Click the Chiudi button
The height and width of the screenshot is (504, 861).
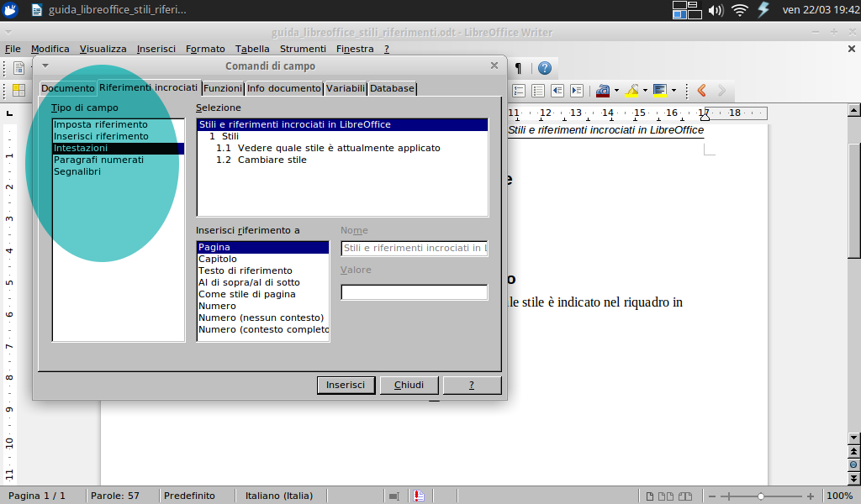409,385
